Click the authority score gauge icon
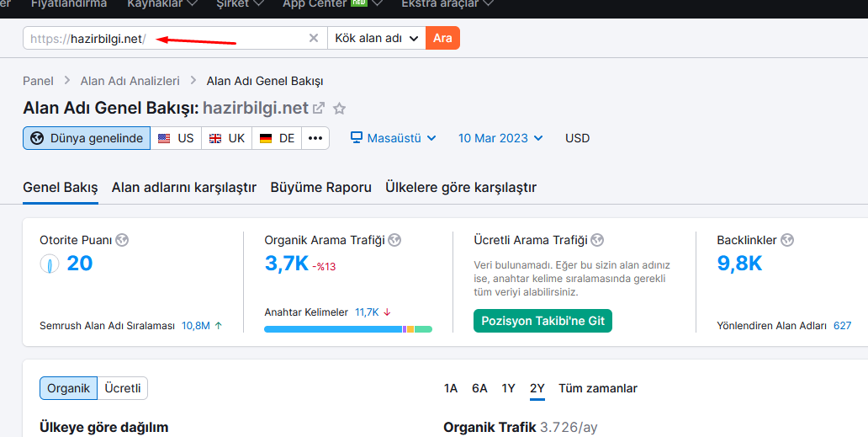The width and height of the screenshot is (868, 437). 50,264
